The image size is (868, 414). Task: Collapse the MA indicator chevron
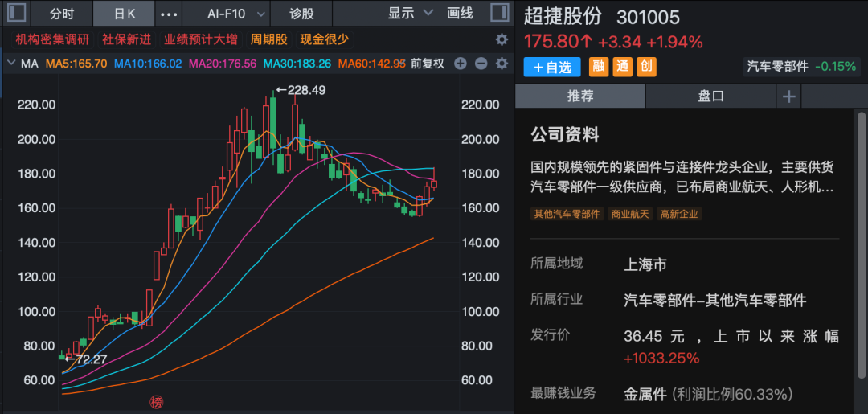pyautogui.click(x=10, y=64)
